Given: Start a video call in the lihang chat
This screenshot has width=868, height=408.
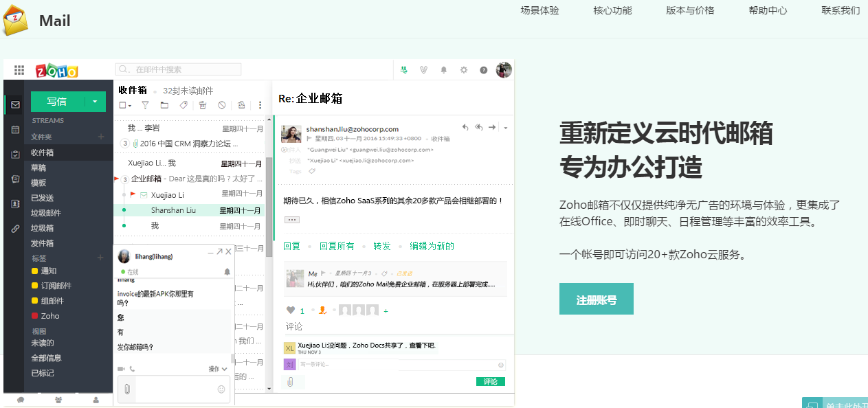Looking at the screenshot, I should [x=122, y=369].
